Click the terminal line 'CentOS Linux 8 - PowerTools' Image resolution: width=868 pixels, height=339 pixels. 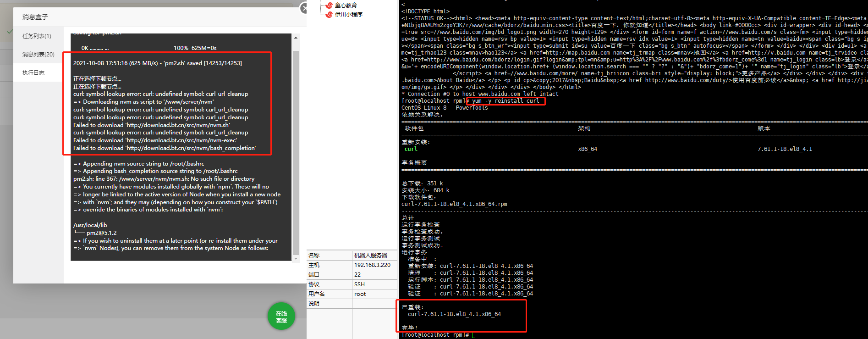(445, 108)
